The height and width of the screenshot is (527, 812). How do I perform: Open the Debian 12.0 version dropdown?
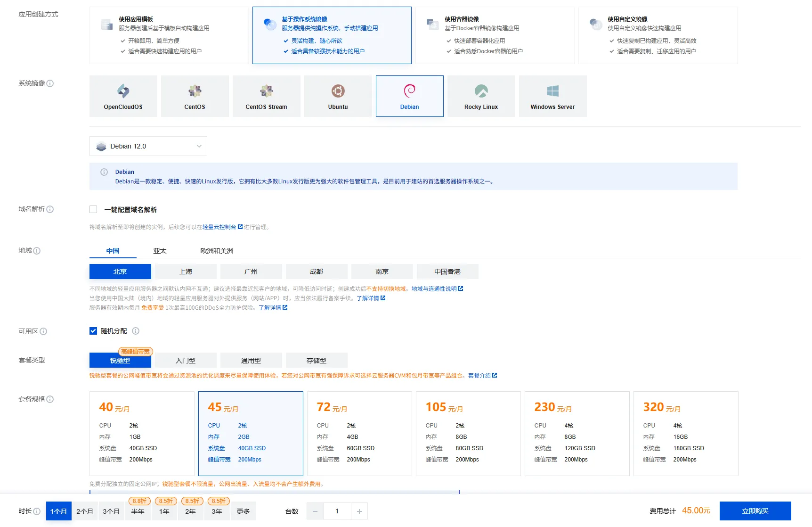[148, 146]
